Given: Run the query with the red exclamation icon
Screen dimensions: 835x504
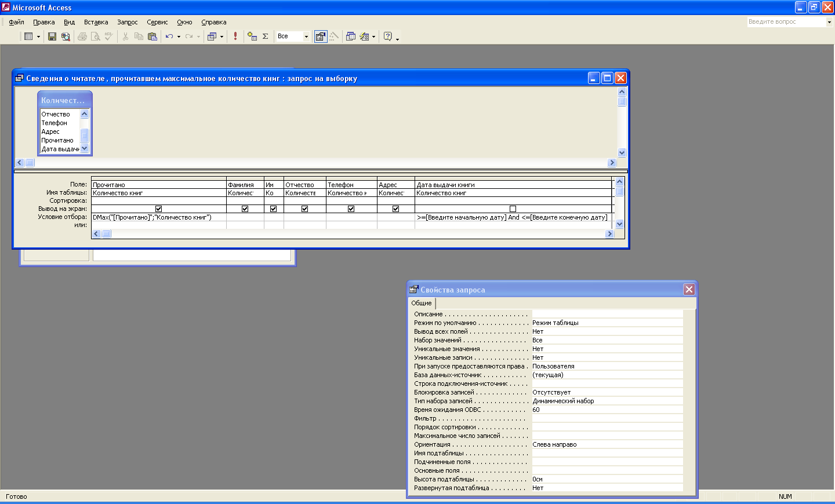Looking at the screenshot, I should pyautogui.click(x=235, y=36).
